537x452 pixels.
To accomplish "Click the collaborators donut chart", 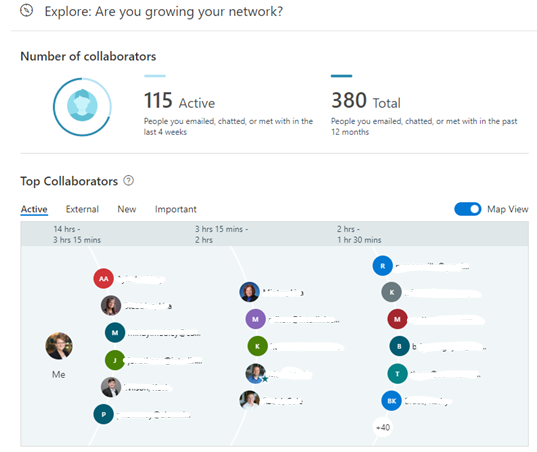I will [x=82, y=106].
